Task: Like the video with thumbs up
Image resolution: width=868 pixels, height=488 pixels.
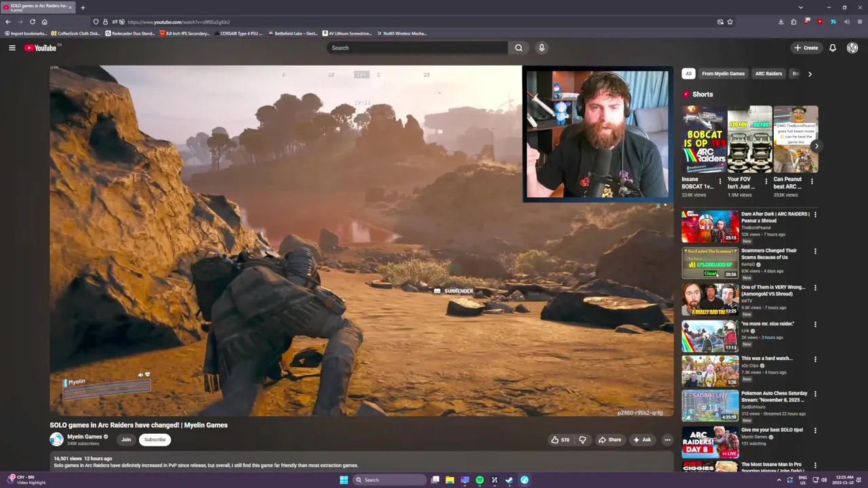Action: pyautogui.click(x=560, y=440)
